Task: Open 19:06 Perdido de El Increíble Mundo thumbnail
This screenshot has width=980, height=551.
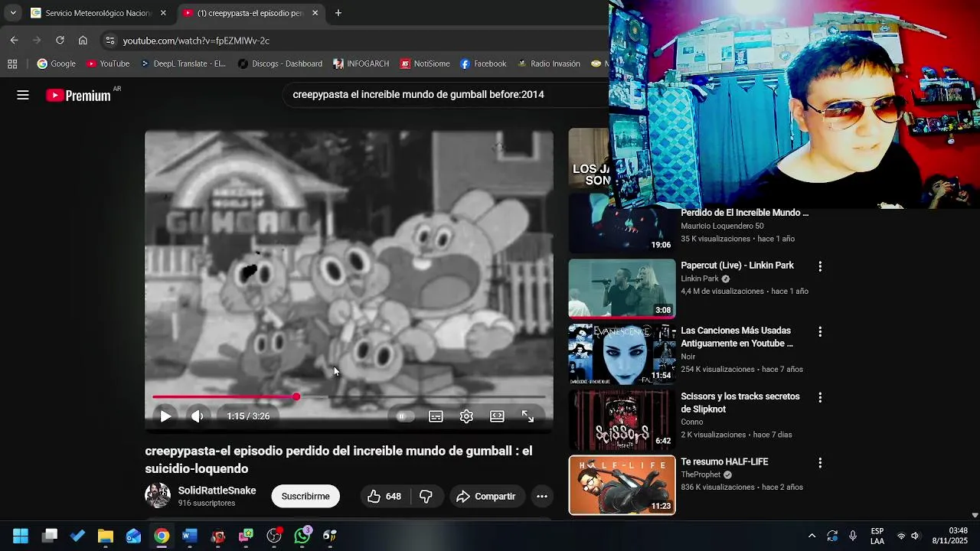Action: tap(622, 223)
